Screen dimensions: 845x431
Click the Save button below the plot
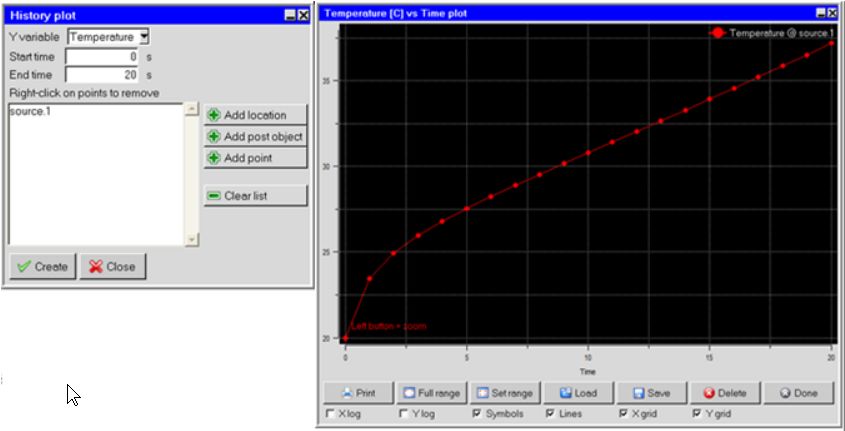[x=652, y=393]
